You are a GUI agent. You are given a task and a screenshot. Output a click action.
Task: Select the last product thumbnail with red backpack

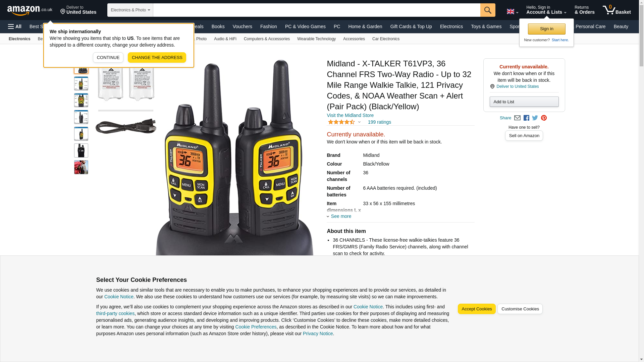pyautogui.click(x=81, y=167)
